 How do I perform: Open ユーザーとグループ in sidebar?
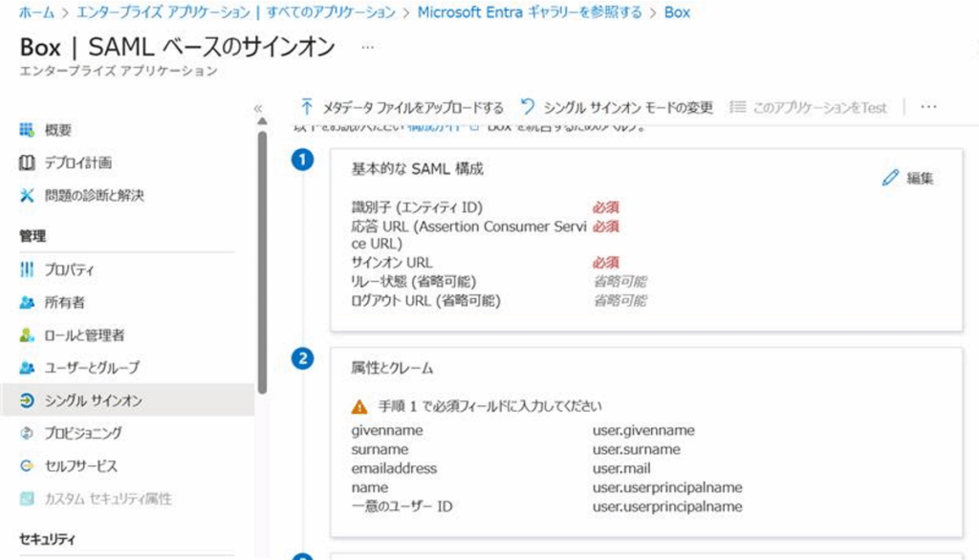[91, 368]
